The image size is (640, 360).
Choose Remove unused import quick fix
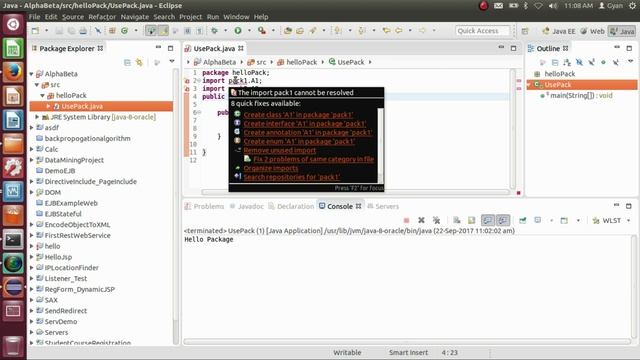point(280,151)
